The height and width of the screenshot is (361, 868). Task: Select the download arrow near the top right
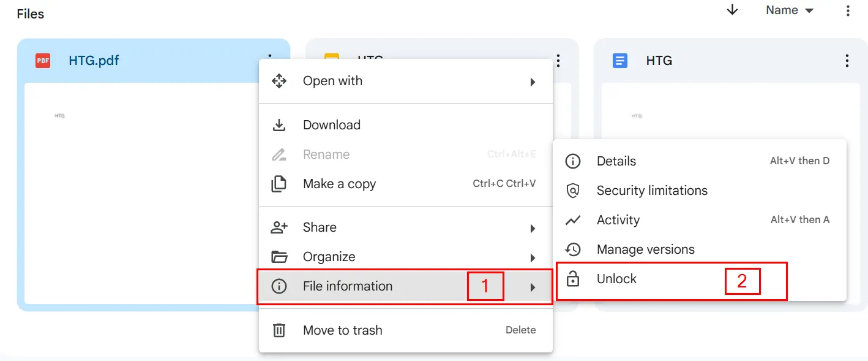click(732, 10)
